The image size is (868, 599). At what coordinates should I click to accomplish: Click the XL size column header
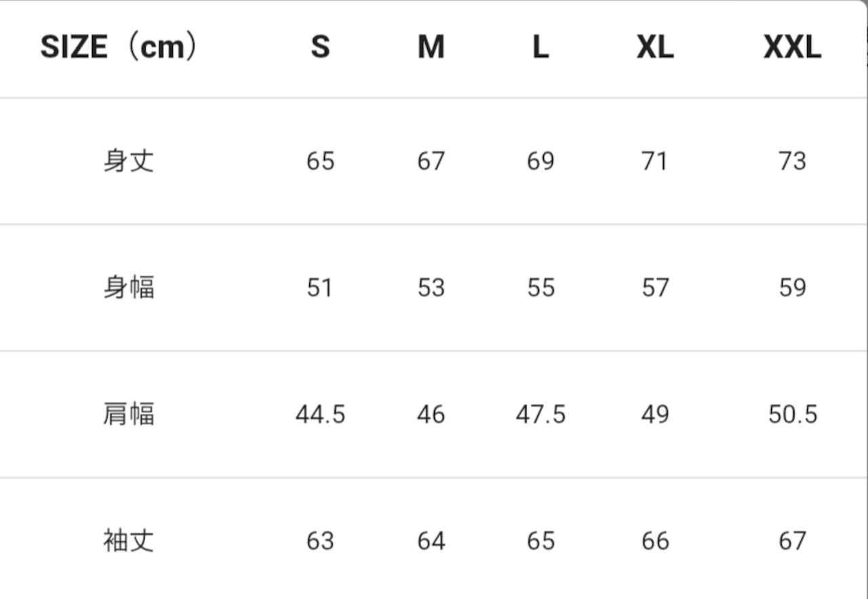pos(655,47)
